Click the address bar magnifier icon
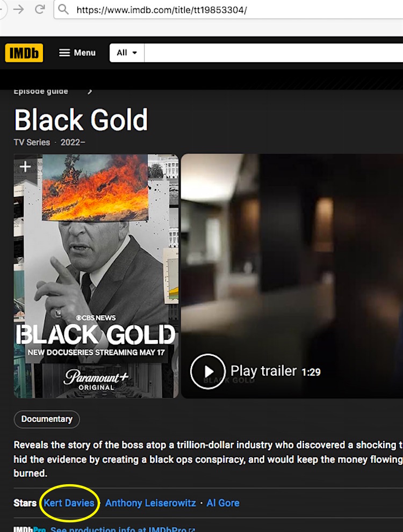Screen dimensions: 403x532 click(x=63, y=10)
